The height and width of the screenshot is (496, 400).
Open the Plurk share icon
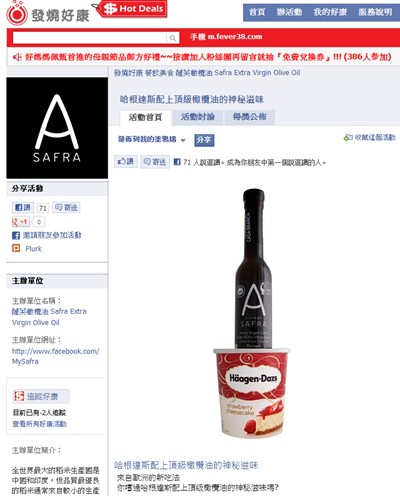tap(16, 248)
